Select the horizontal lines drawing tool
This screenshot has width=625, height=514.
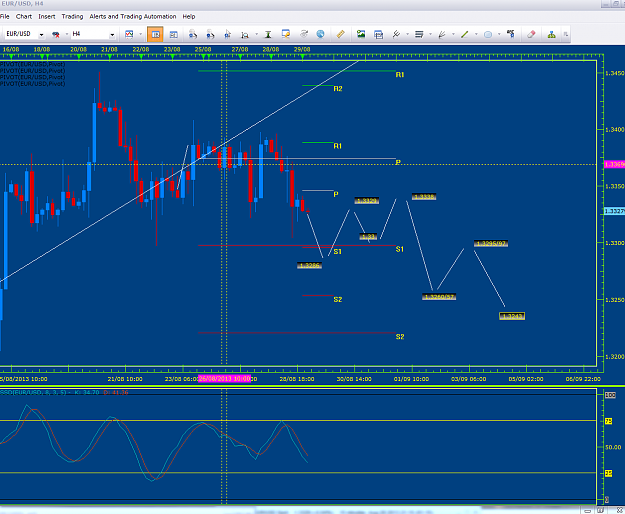(x=419, y=34)
